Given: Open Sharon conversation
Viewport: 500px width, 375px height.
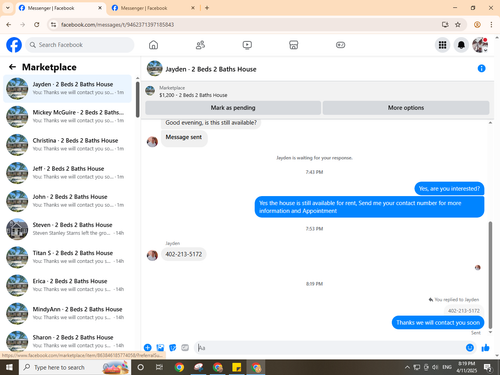Looking at the screenshot, I should (67, 341).
